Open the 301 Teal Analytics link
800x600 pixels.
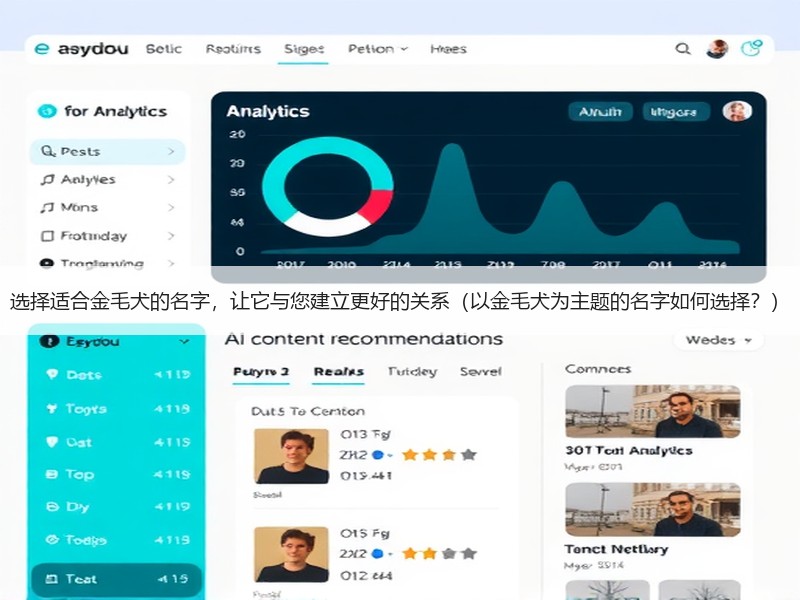coord(629,451)
